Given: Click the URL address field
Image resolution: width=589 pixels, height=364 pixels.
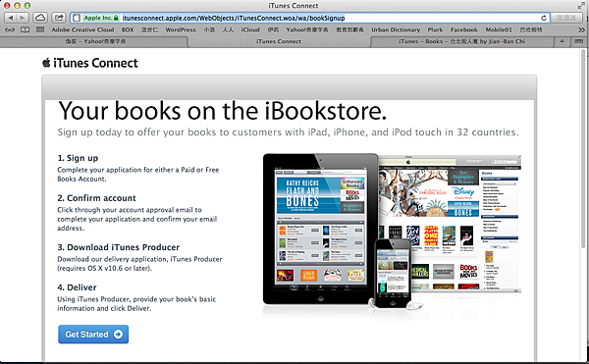Looking at the screenshot, I should pyautogui.click(x=309, y=18).
